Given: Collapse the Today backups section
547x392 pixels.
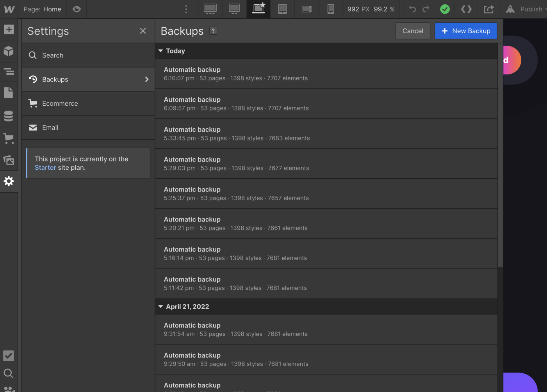Looking at the screenshot, I should 160,51.
